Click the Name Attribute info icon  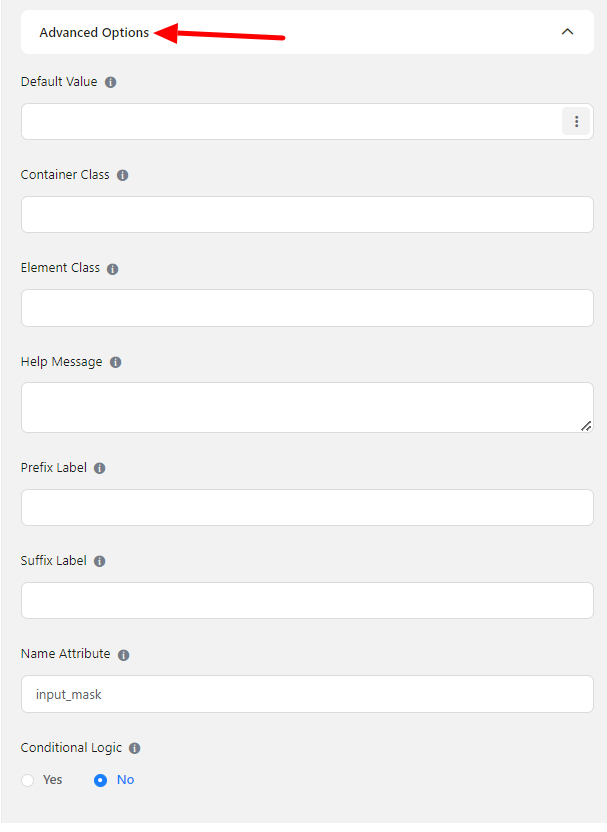(124, 655)
